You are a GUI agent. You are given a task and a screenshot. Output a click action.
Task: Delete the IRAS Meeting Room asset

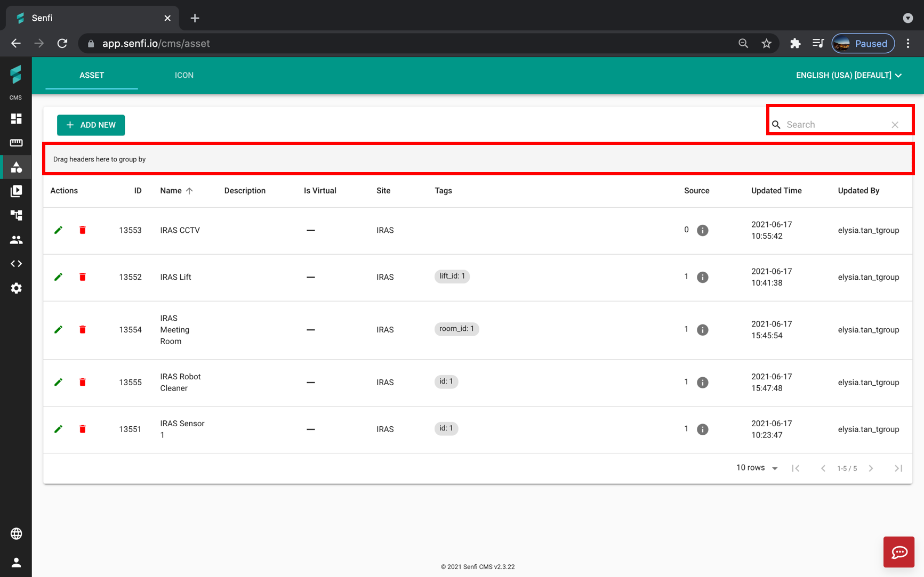click(83, 330)
